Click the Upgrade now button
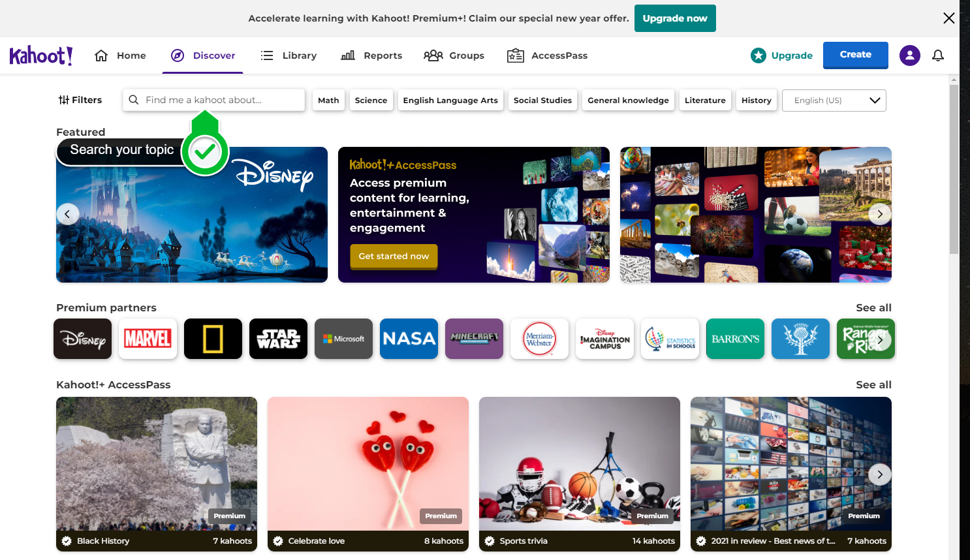The image size is (970, 560). 675,18
